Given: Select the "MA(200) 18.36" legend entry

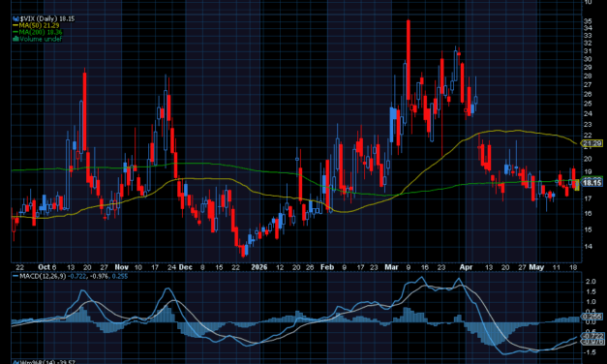Looking at the screenshot, I should point(41,32).
